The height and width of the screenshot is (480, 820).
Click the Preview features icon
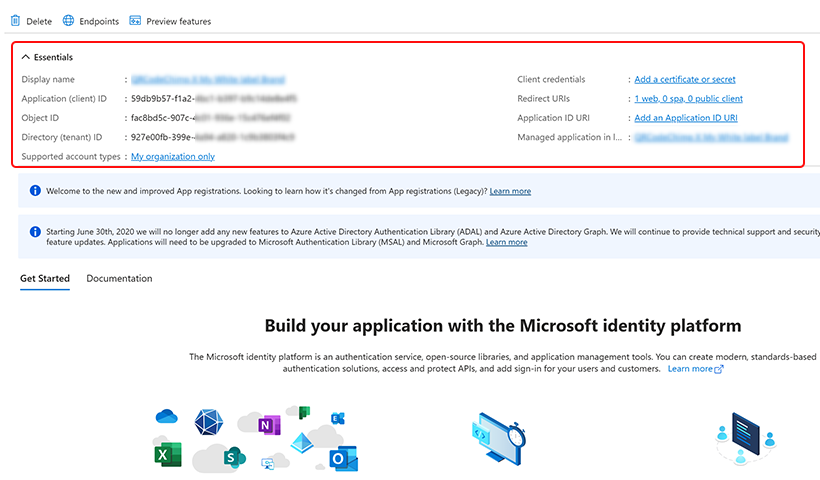[x=135, y=20]
